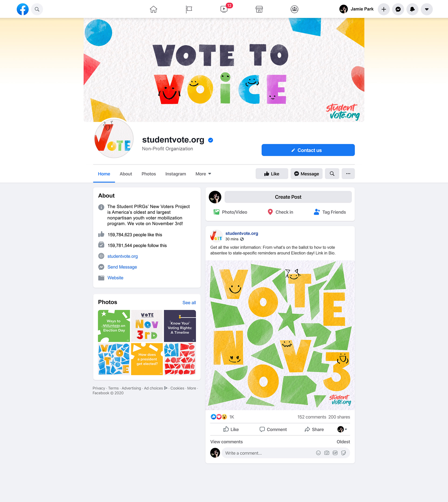448x502 pixels.
Task: Switch to the Instagram tab
Action: click(175, 174)
